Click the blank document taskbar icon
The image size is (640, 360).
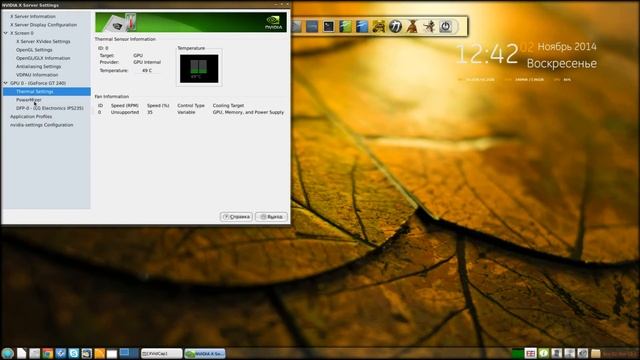[x=21, y=353]
